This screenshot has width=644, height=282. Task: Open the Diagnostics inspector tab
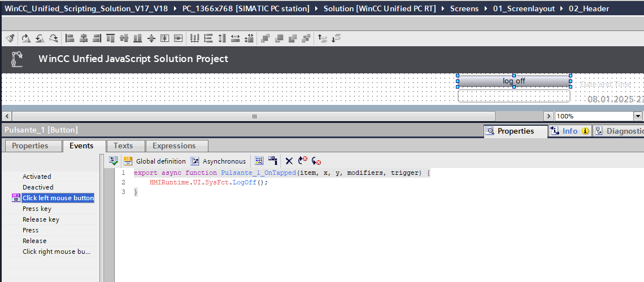click(x=619, y=131)
